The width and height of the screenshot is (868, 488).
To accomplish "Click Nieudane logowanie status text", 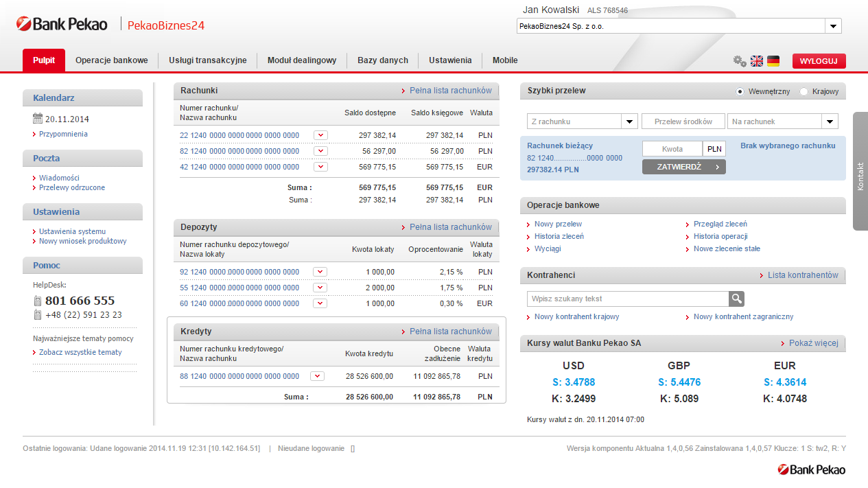I will click(311, 448).
